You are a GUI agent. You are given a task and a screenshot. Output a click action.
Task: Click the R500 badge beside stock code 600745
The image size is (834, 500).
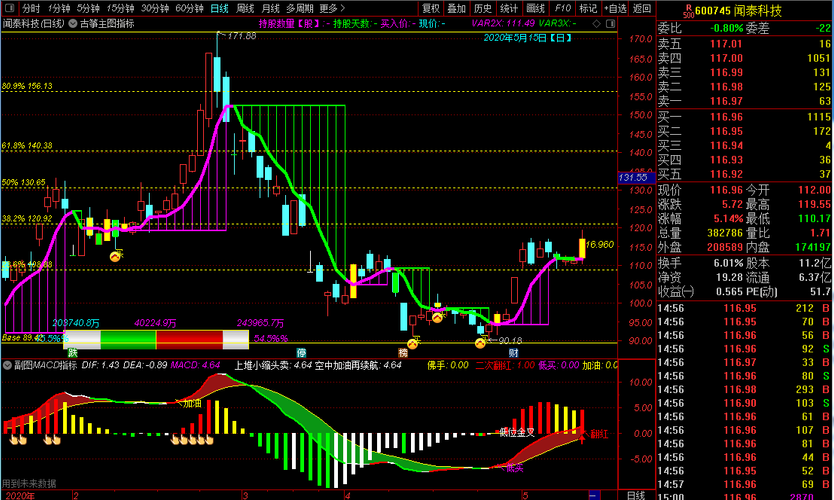[689, 11]
